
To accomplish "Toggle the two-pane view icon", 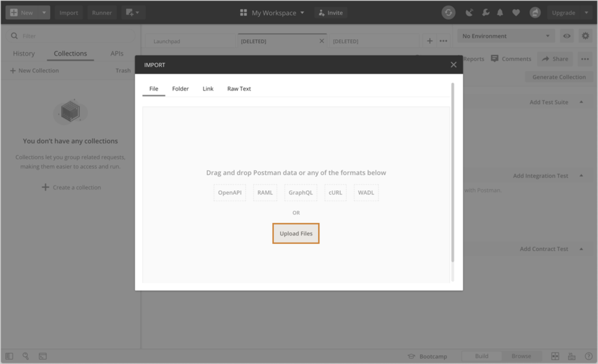I will click(x=555, y=356).
